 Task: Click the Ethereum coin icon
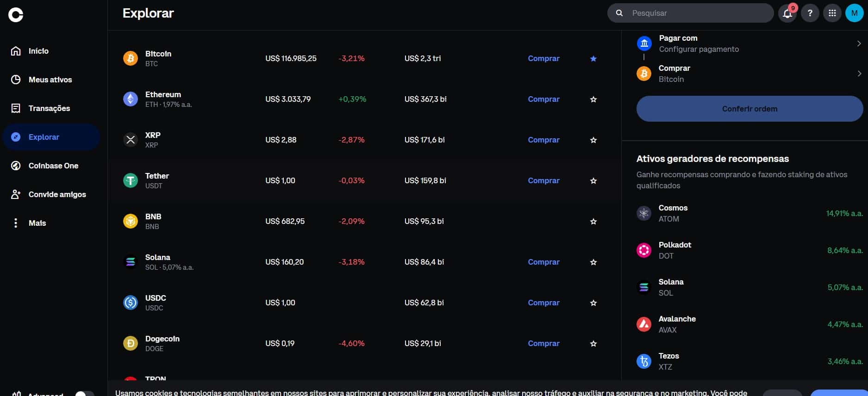tap(131, 99)
